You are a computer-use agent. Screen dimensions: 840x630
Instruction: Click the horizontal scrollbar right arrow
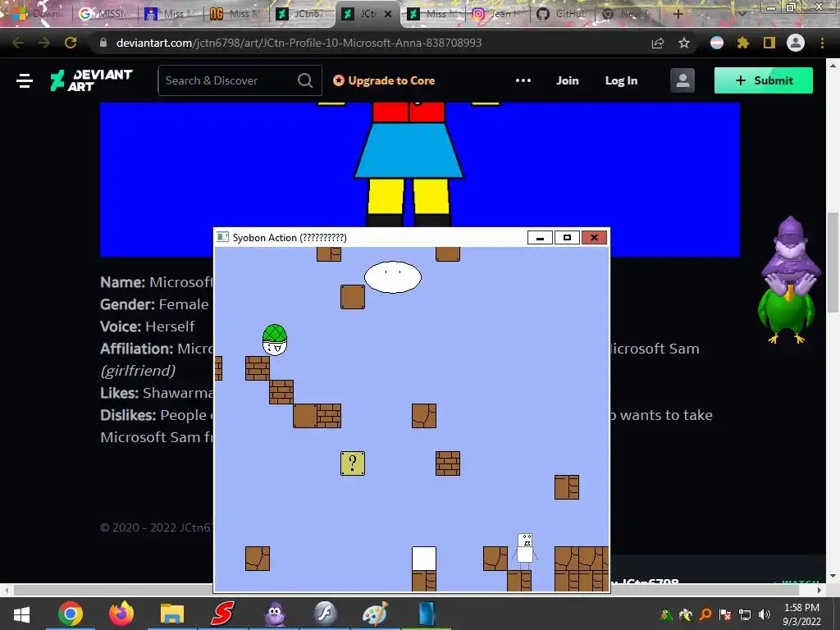[819, 590]
